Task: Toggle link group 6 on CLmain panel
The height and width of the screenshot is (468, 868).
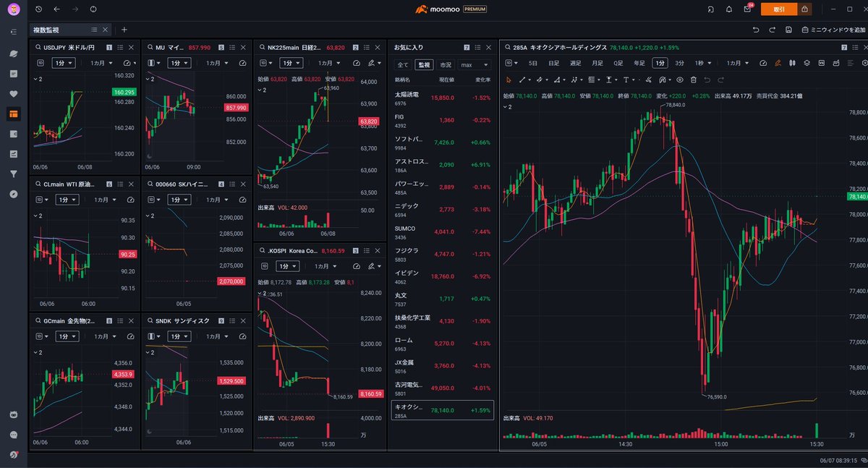Action: click(109, 184)
